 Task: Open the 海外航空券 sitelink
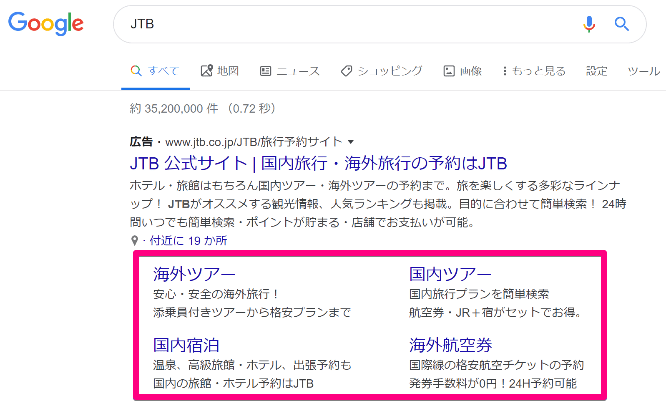451,345
